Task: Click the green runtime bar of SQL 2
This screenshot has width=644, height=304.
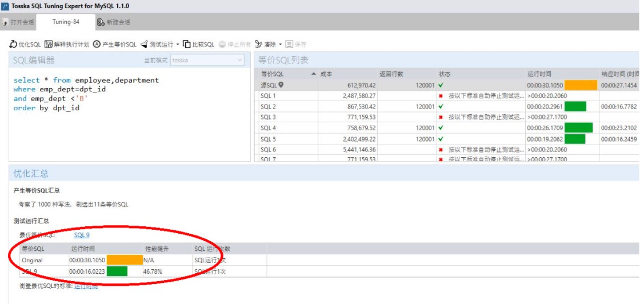Action: [x=575, y=106]
